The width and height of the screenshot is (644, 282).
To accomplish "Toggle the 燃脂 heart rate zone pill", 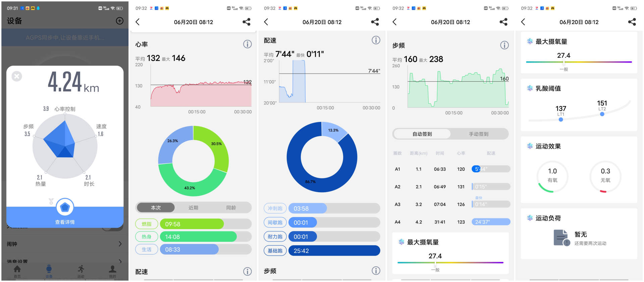I will point(147,224).
